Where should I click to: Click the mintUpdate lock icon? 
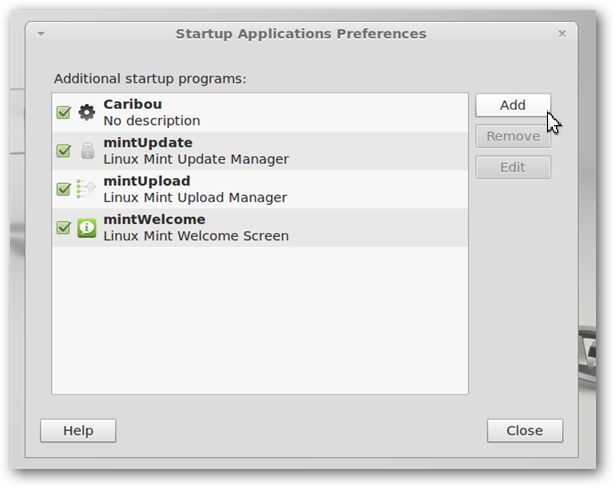coord(87,151)
